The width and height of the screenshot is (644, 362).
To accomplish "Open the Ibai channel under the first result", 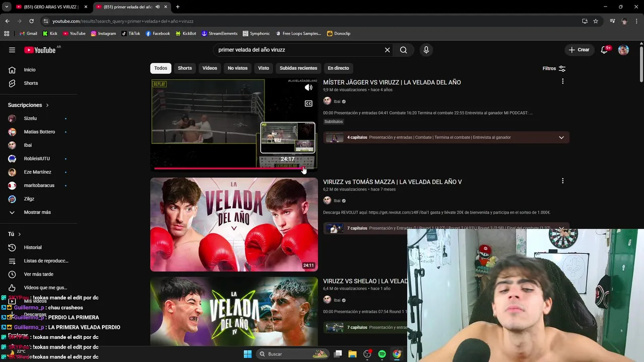I will (337, 102).
